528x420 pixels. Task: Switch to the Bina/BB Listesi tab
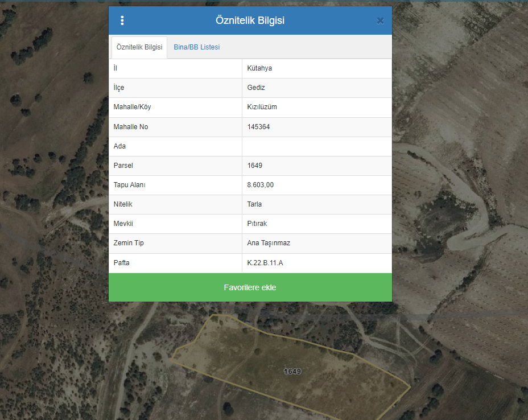click(x=196, y=47)
